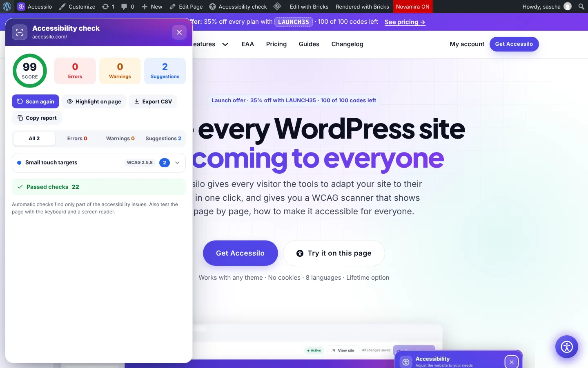The width and height of the screenshot is (588, 368).
Task: Select the 0 Errors summary card
Action: tap(75, 71)
